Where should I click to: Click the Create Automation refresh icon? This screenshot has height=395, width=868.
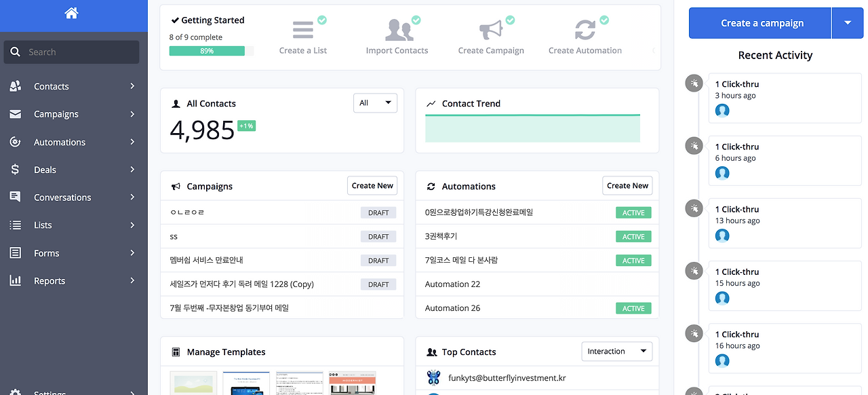(585, 31)
